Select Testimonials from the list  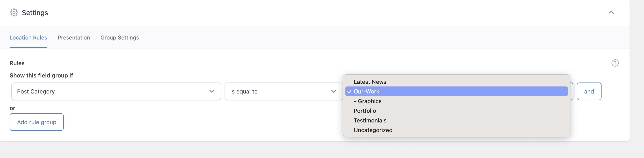[456, 120]
